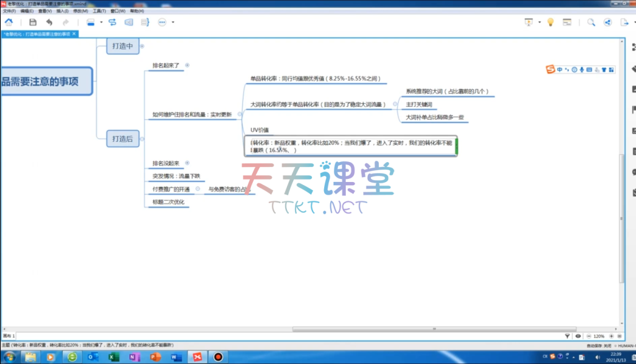Undo the last action
The width and height of the screenshot is (636, 364).
click(49, 22)
